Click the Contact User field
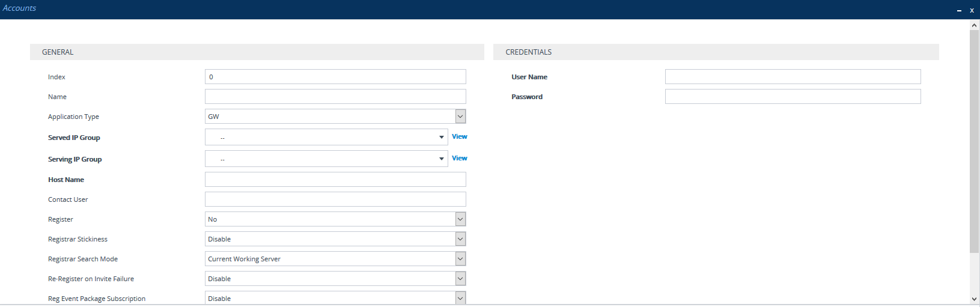The image size is (980, 307). [335, 199]
